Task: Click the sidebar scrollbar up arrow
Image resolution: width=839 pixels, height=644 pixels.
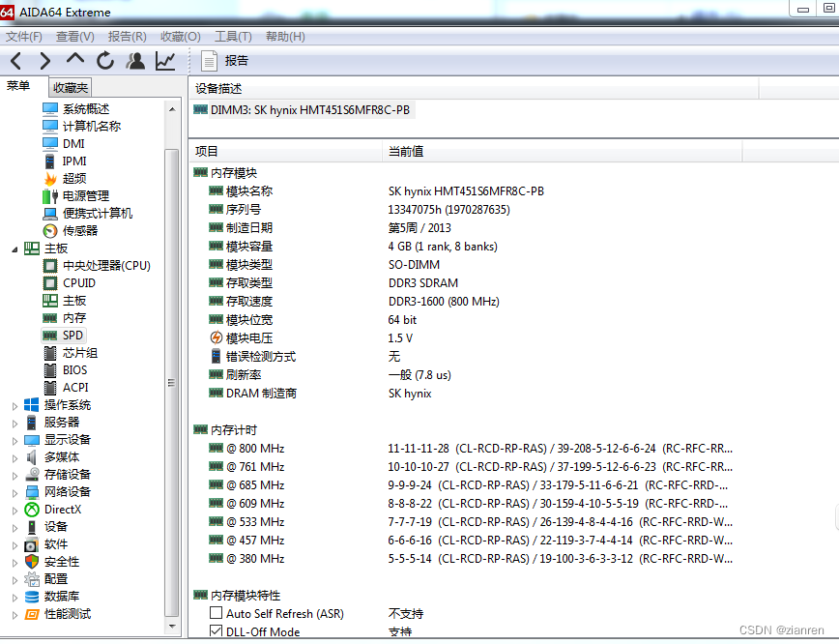Action: (x=172, y=109)
